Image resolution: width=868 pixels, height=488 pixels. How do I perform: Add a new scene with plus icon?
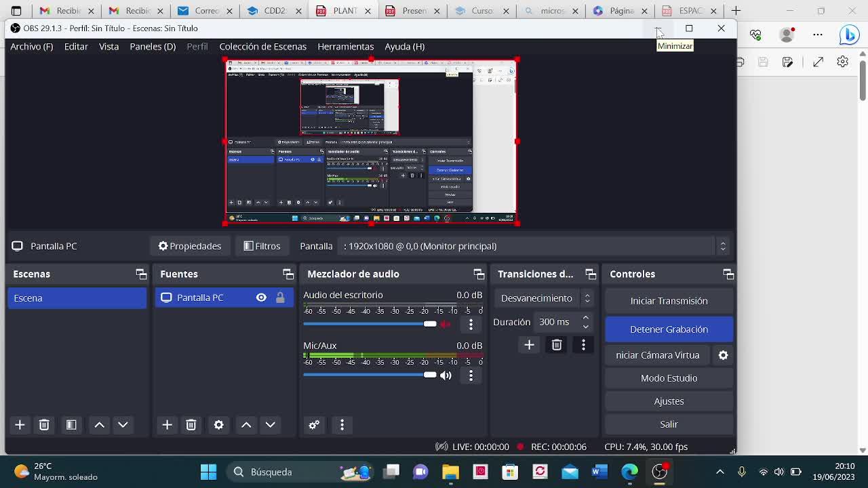click(x=20, y=424)
